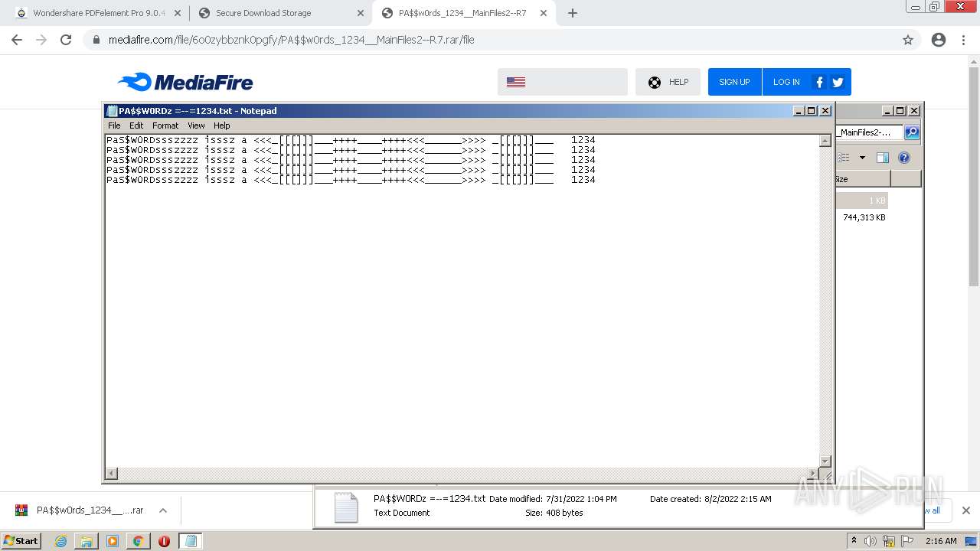Screen dimensions: 980x551
Task: Open the US flag language selector
Action: coord(562,82)
